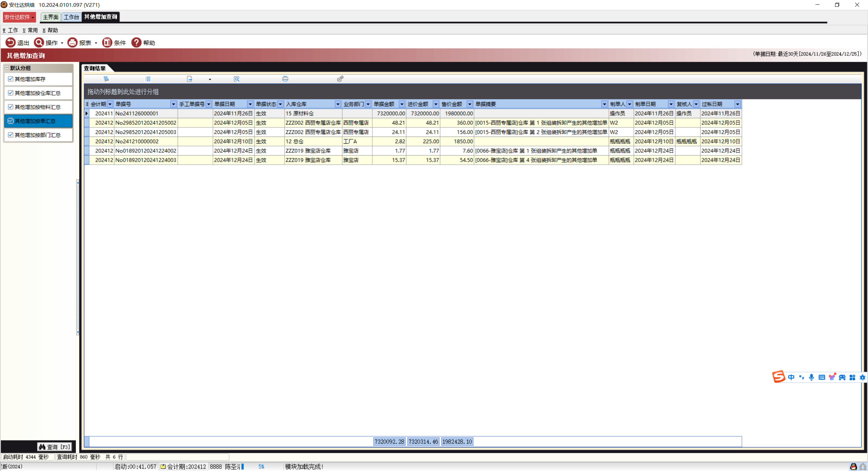Screen dimensions: 868x471
Task: Click the 查询 [F3] button
Action: pos(55,447)
